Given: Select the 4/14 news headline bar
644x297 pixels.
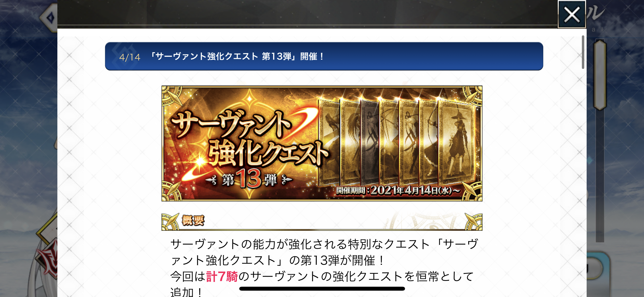Looking at the screenshot, I should pyautogui.click(x=324, y=56).
